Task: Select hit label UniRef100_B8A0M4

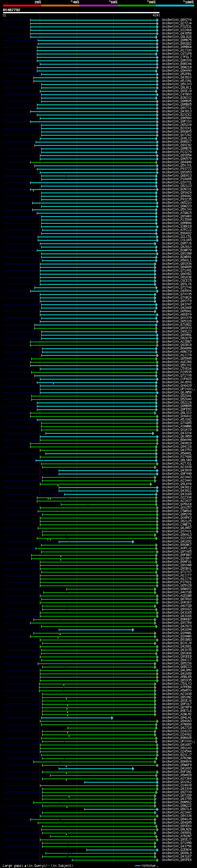Action: click(x=177, y=440)
